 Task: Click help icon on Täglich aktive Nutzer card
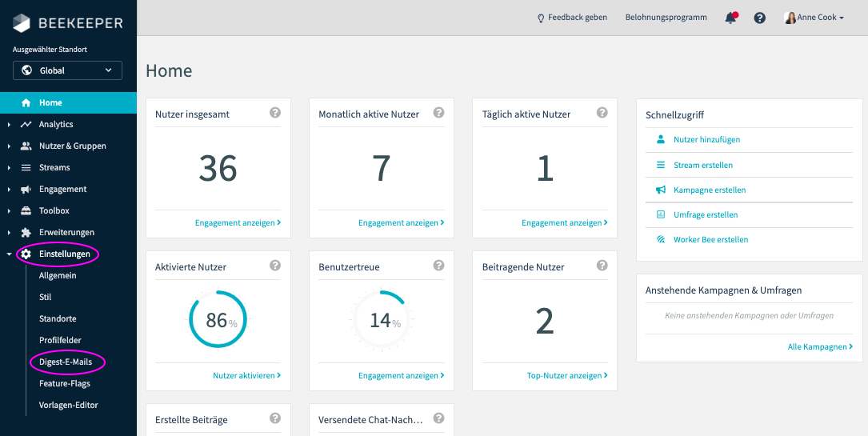point(602,113)
